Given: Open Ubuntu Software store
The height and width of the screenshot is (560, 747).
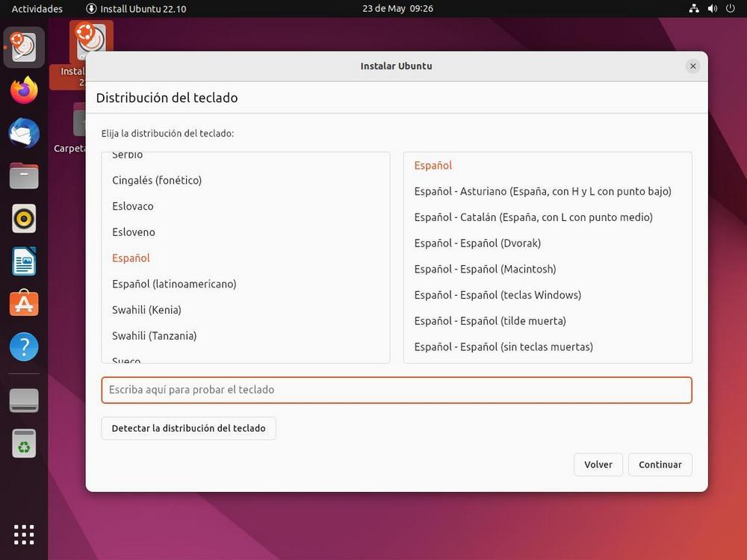Looking at the screenshot, I should pos(24,303).
